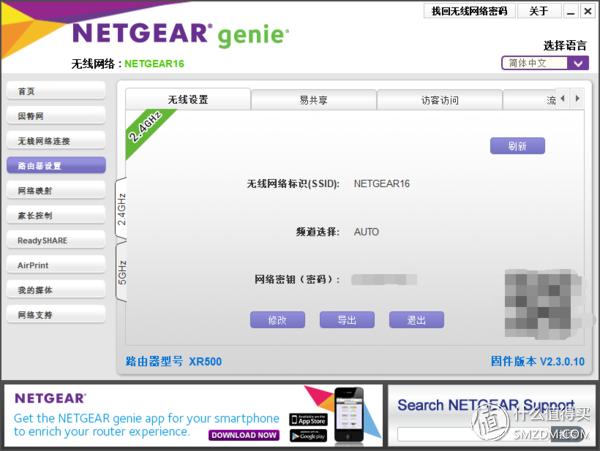The height and width of the screenshot is (451, 600).
Task: Click the green NETGEAR16 network name in header
Action: pos(154,63)
